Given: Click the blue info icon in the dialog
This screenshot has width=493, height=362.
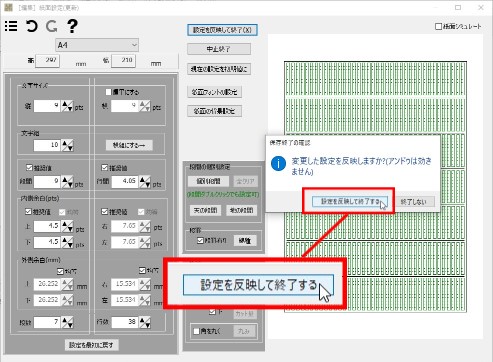Looking at the screenshot, I should [x=278, y=163].
